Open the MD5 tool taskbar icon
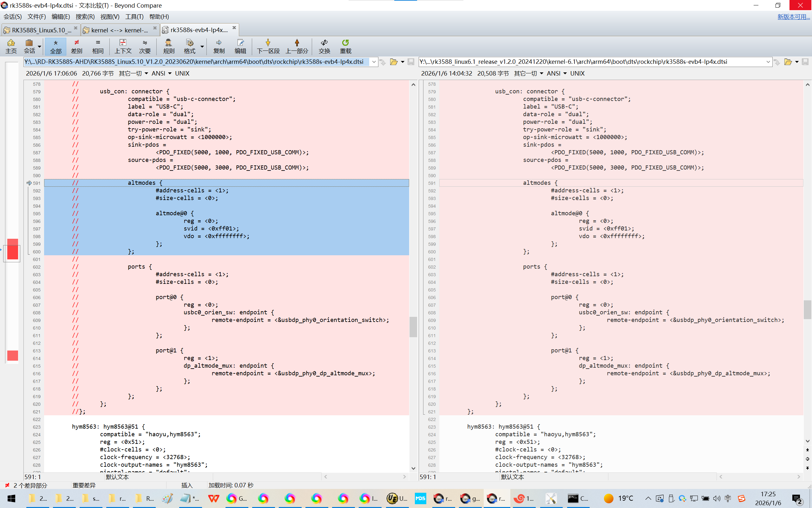Image resolution: width=812 pixels, height=508 pixels. pos(420,498)
